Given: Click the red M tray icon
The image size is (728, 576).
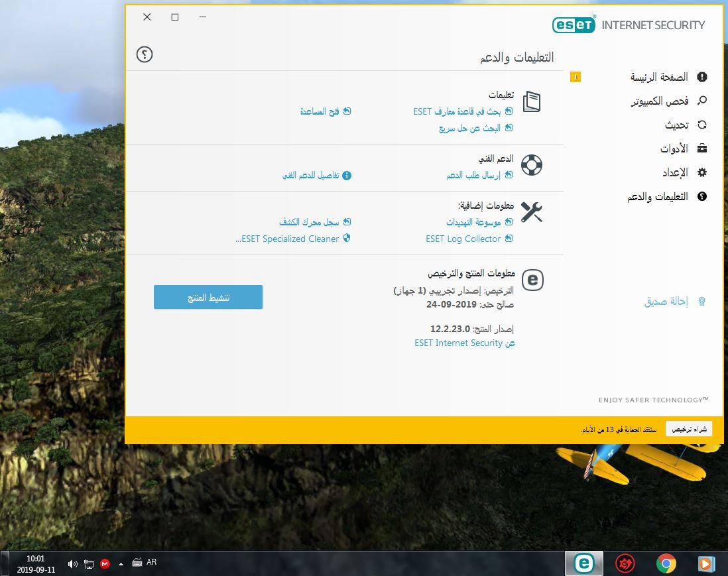Looking at the screenshot, I should tap(105, 564).
